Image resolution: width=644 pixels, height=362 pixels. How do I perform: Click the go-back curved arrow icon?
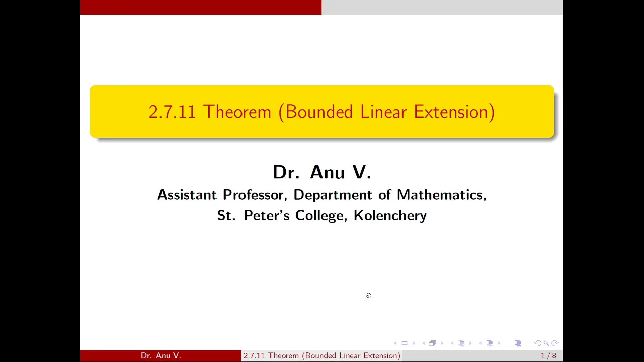pos(538,343)
